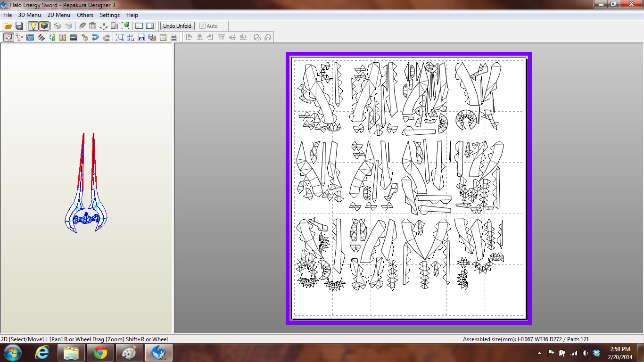Click the align bottom icon
The image size is (644, 362).
tap(243, 37)
